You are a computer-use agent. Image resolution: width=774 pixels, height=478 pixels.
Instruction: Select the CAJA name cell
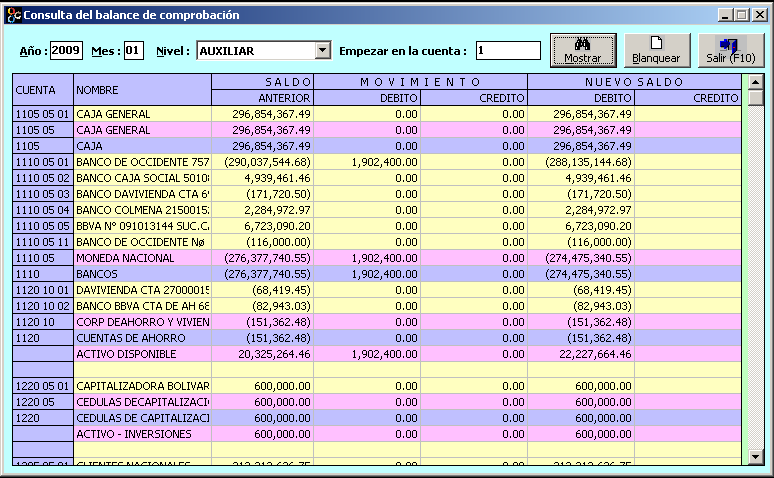(143, 146)
